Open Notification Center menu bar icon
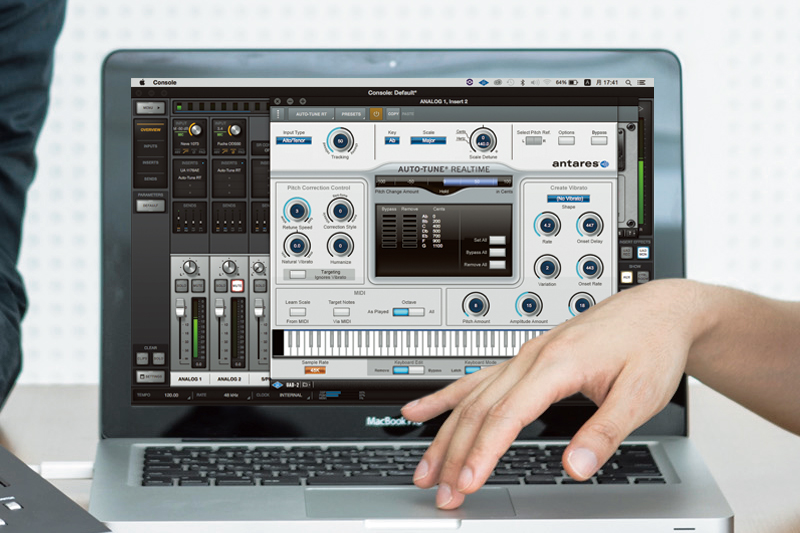The height and width of the screenshot is (533, 800). pos(641,83)
